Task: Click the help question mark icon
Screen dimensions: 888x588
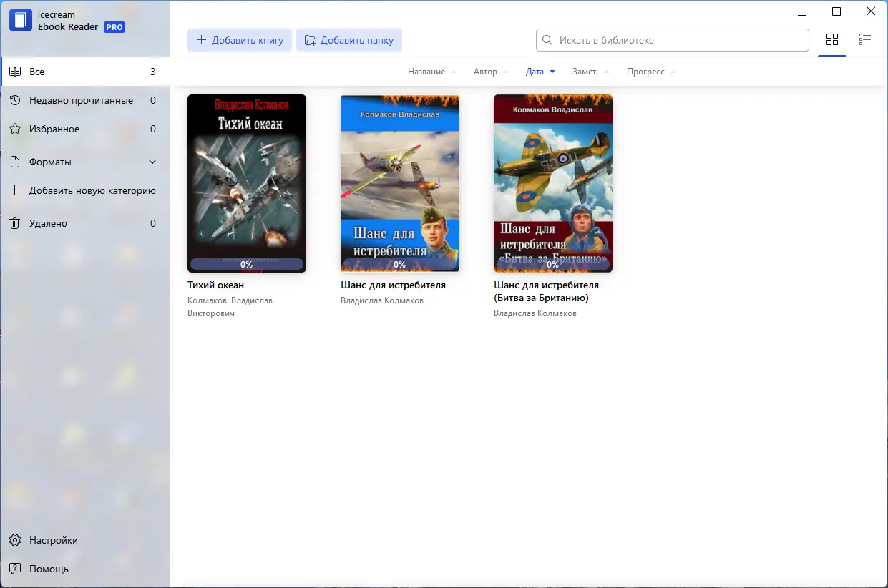Action: point(14,569)
